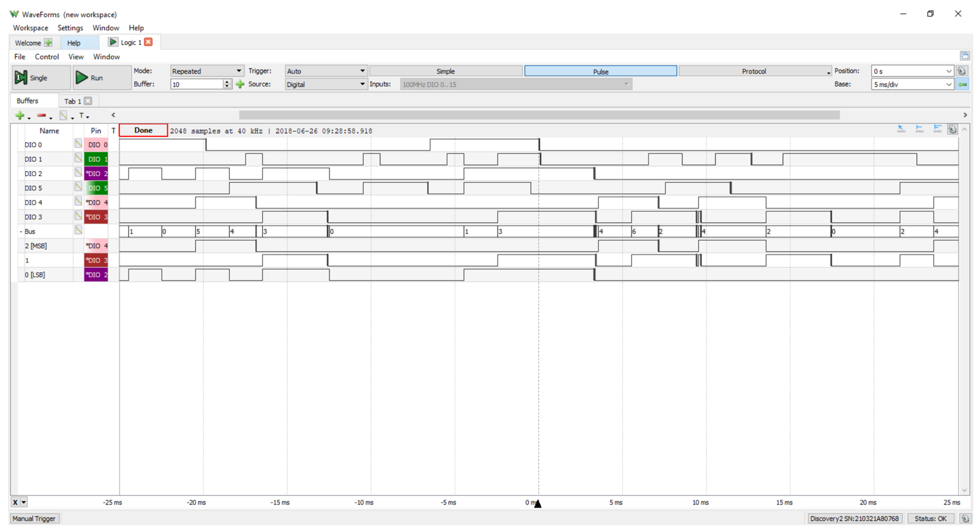Select the Pulse trigger type
The image size is (980, 532).
coord(600,71)
